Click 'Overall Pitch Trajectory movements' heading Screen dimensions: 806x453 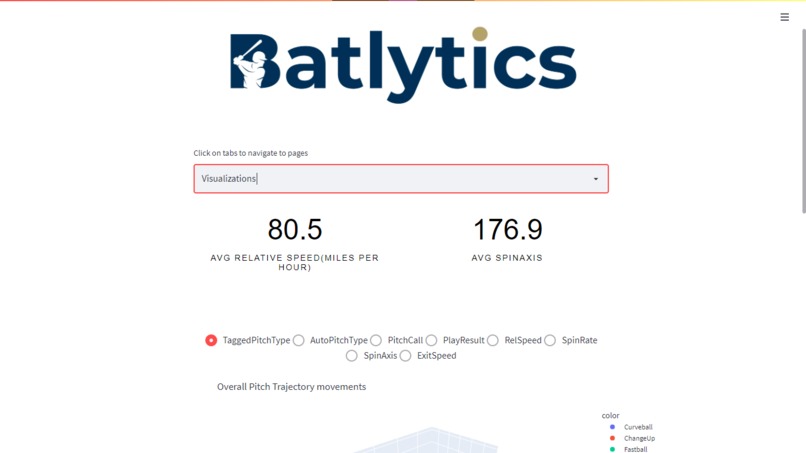click(x=291, y=387)
